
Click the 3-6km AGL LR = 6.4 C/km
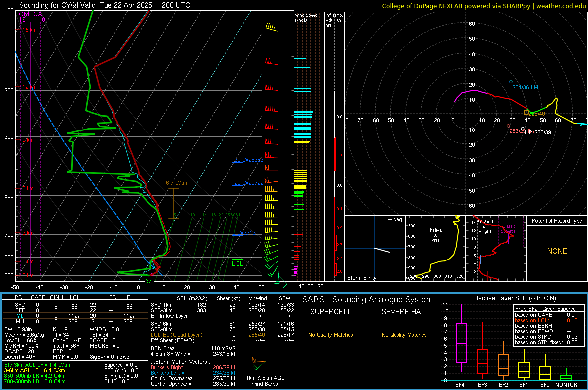coord(35,370)
